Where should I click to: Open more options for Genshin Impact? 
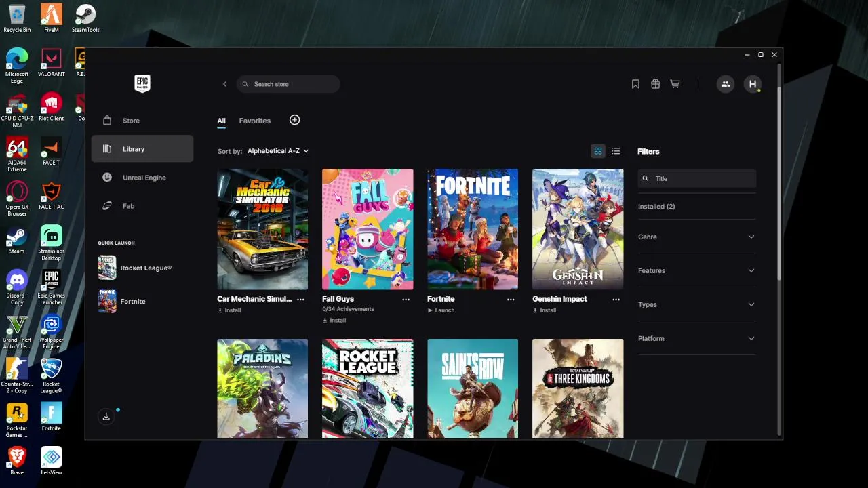point(616,299)
